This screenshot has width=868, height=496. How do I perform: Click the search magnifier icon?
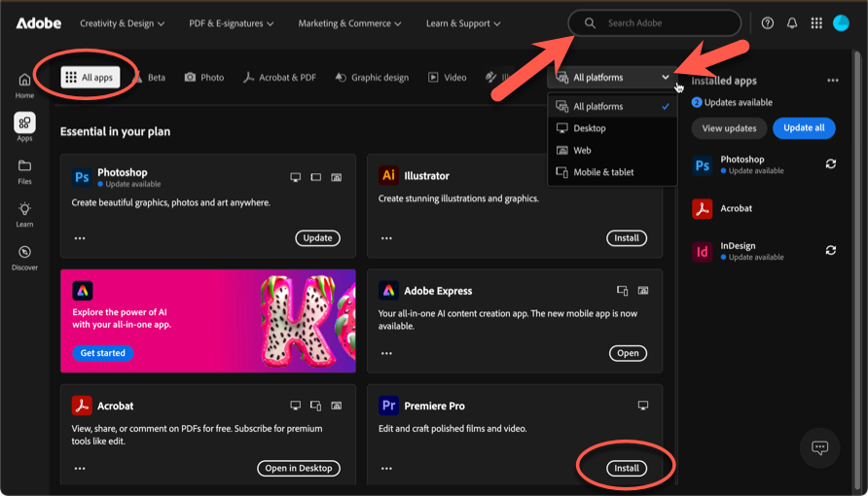tap(590, 23)
